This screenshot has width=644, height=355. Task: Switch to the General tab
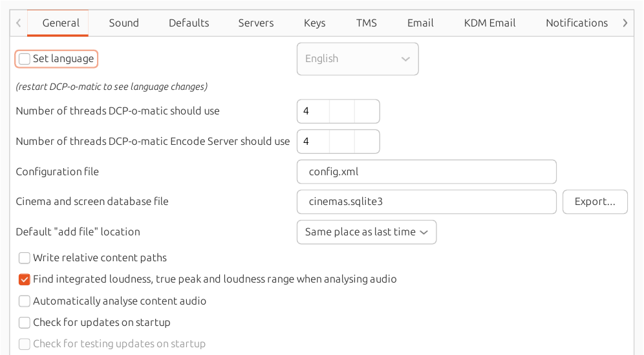pyautogui.click(x=58, y=23)
